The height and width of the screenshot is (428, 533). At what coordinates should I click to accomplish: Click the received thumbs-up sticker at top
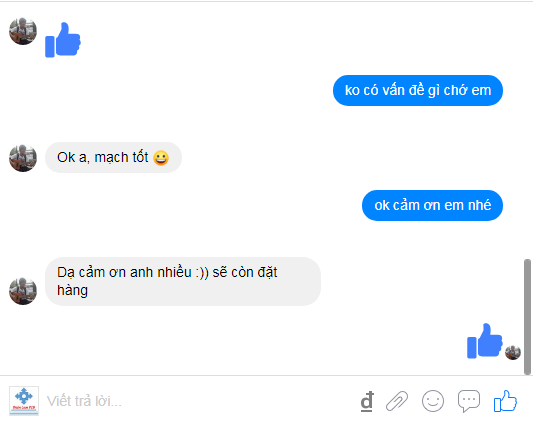tap(63, 40)
